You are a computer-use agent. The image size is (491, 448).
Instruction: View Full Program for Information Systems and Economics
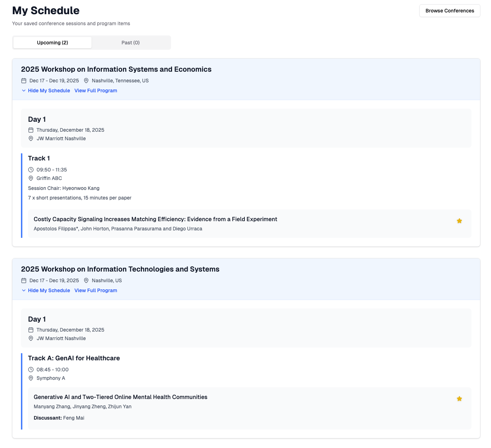[96, 91]
